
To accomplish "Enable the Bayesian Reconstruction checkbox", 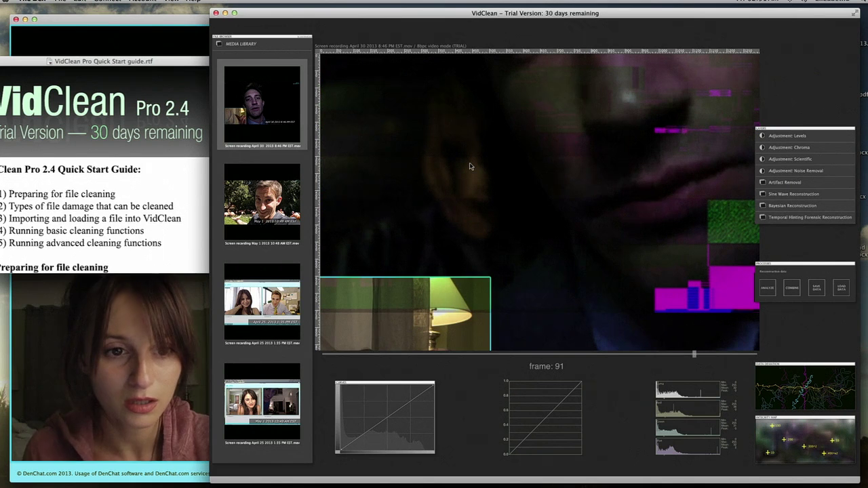I will [763, 205].
